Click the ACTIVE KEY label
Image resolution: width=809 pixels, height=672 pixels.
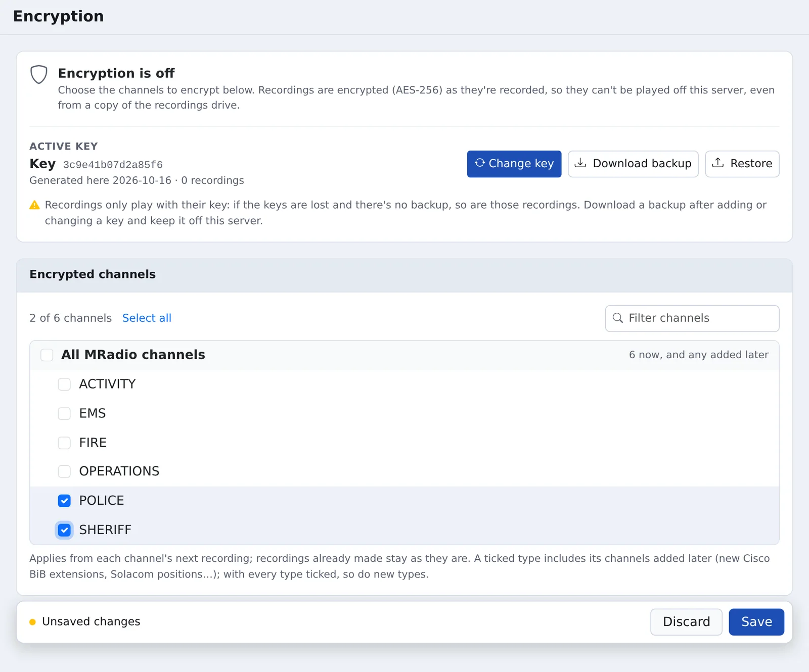[64, 147]
